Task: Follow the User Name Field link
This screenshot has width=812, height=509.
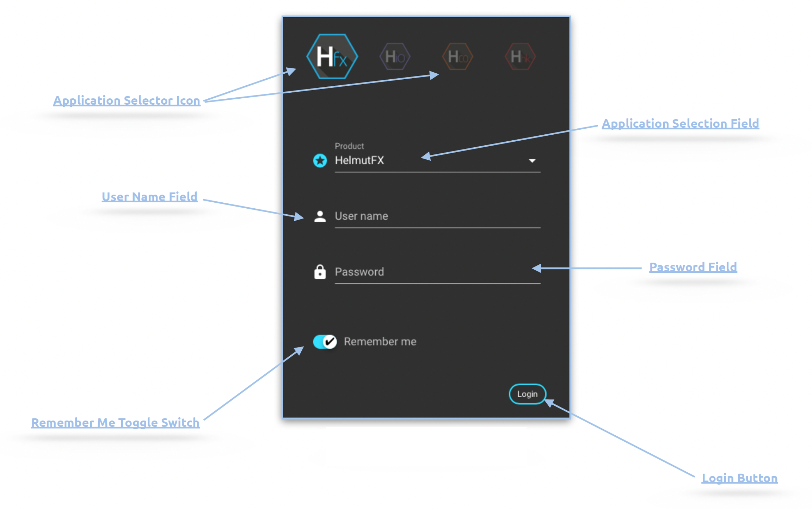Action: (149, 197)
